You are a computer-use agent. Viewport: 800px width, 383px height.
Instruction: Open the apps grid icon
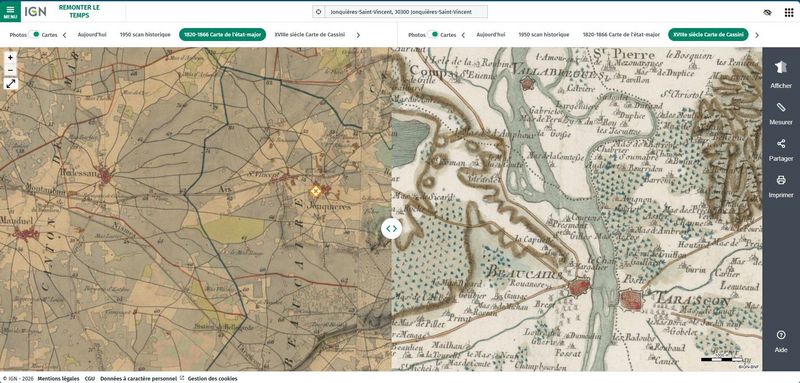[789, 12]
